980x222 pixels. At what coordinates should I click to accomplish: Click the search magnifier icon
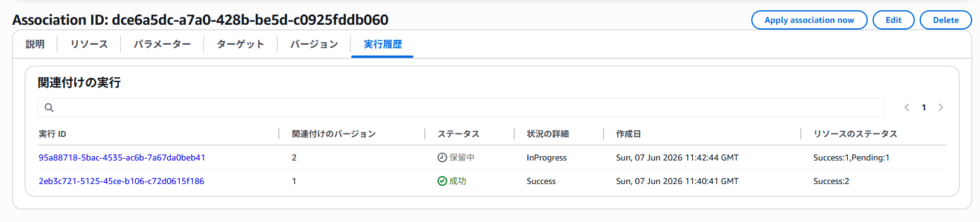pos(49,107)
